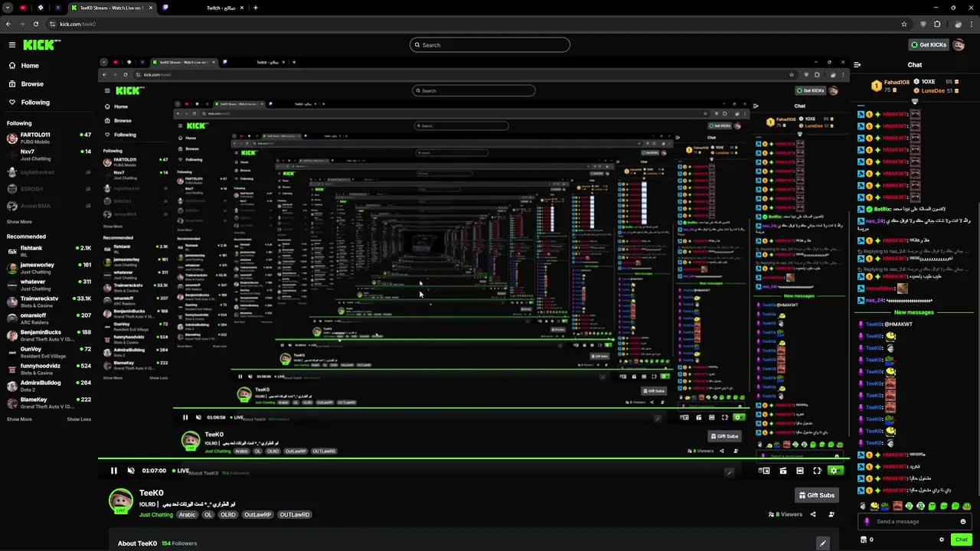
Task: Jump to LIVE indicator on player
Action: [x=181, y=471]
